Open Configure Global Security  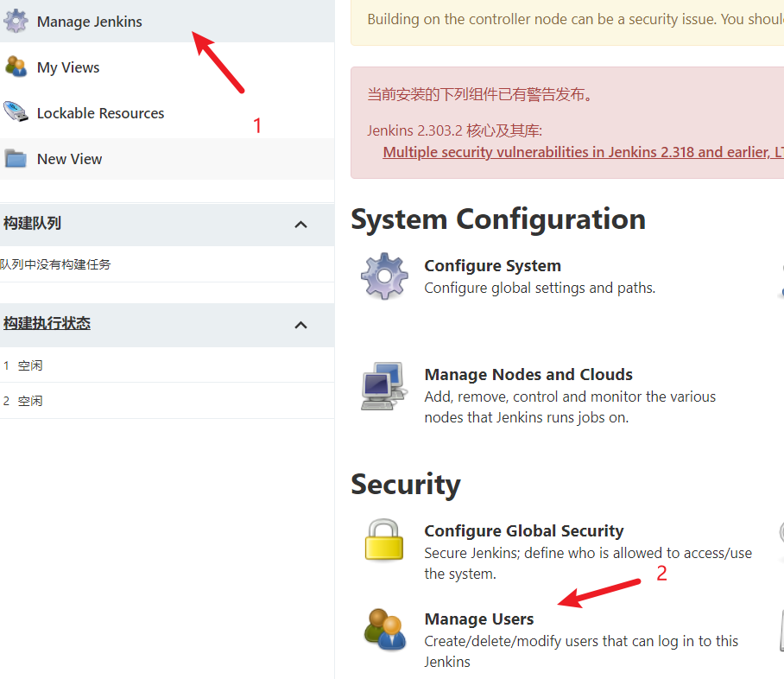click(524, 531)
